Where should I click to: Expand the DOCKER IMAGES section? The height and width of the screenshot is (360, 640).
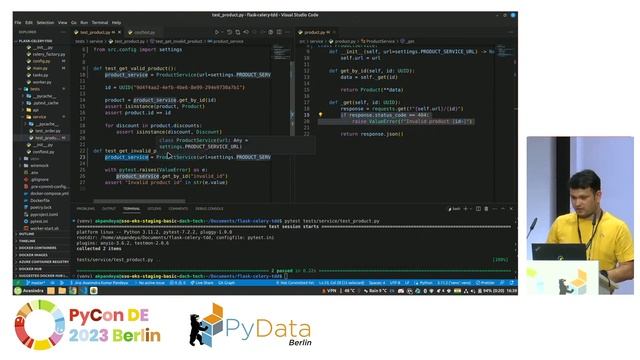(x=33, y=255)
